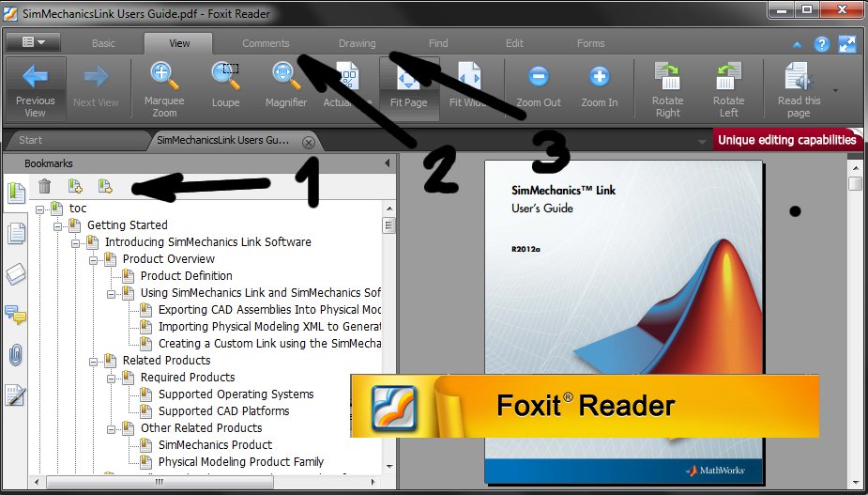868x495 pixels.
Task: Rotate the page left
Action: pyautogui.click(x=728, y=88)
